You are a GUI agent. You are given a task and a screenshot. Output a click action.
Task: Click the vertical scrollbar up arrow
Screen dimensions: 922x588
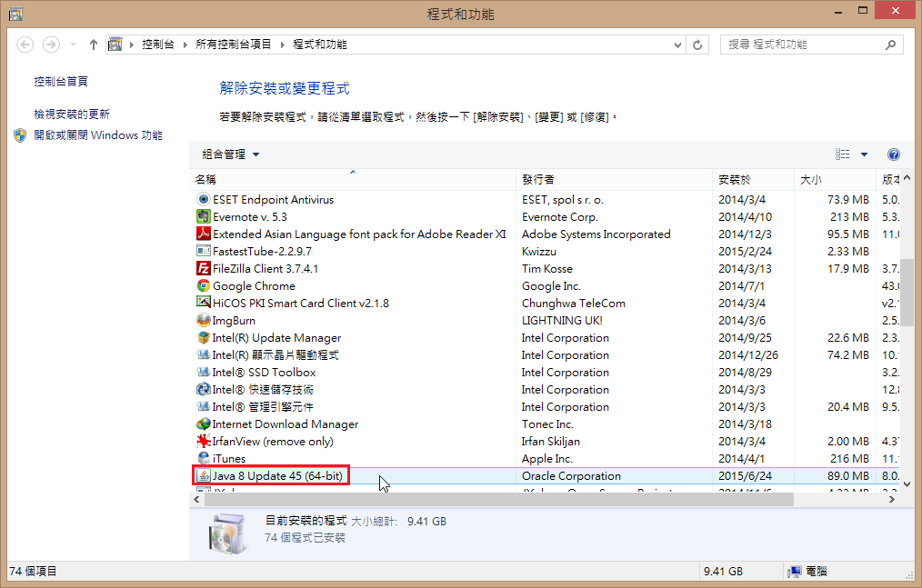pyautogui.click(x=907, y=177)
